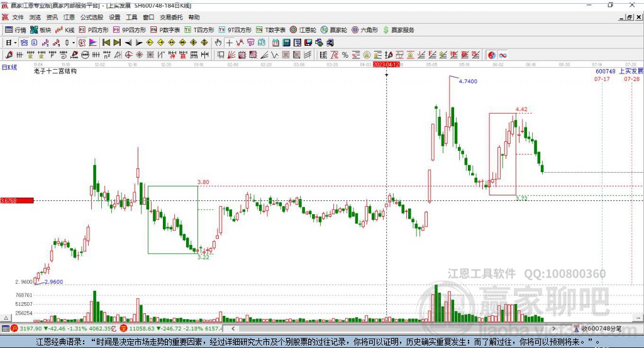Open the 9T四方形 tool

235,30
